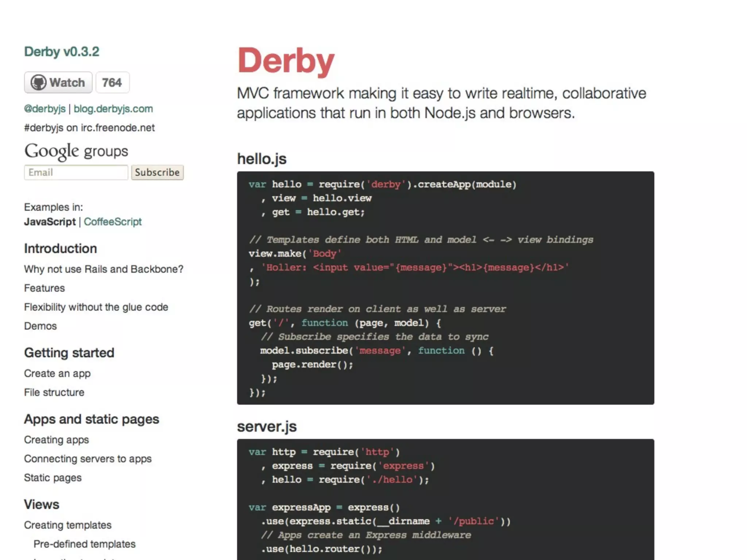Open the blog.derbyjs.com link
This screenshot has height=560, width=747.
113,109
